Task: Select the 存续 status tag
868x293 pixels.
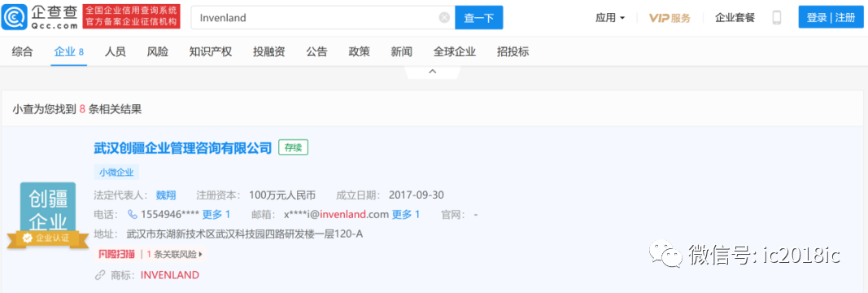Action: [294, 147]
